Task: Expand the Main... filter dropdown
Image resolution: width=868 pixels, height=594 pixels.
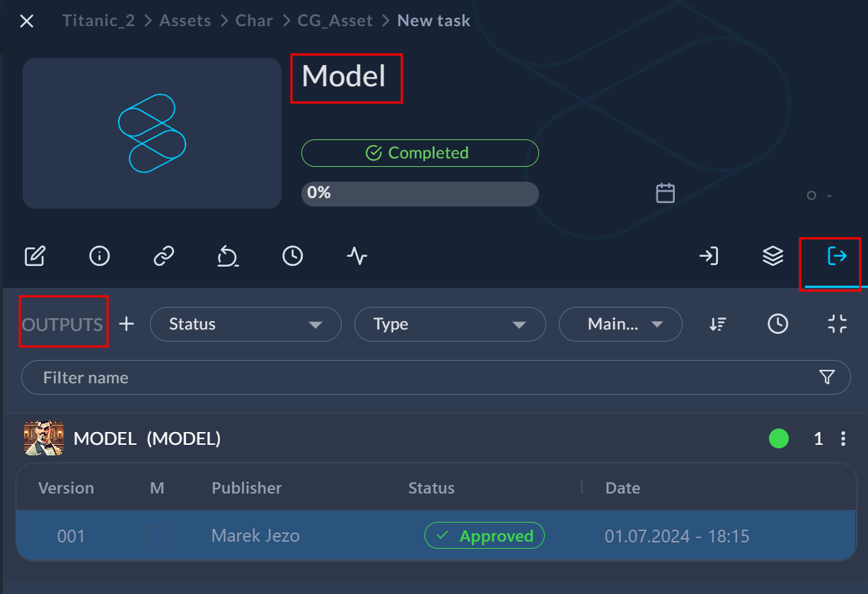Action: [620, 324]
